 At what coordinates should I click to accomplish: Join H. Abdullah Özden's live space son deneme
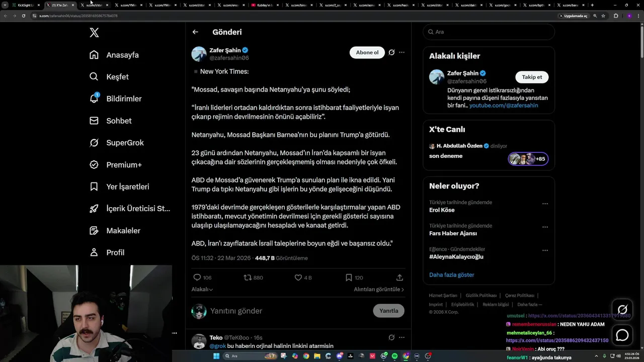(489, 153)
